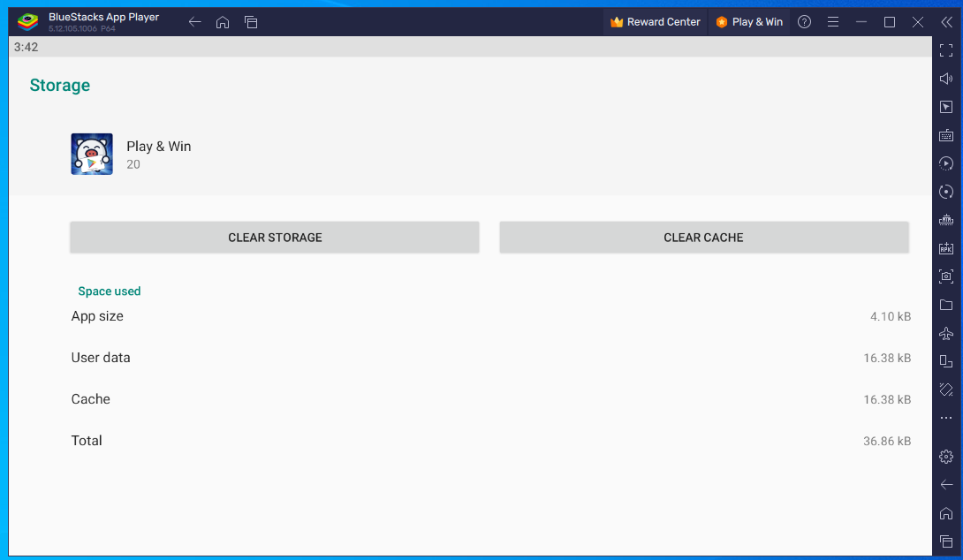This screenshot has width=963, height=560.
Task: Click the BlueStacks logo icon
Action: tap(27, 21)
